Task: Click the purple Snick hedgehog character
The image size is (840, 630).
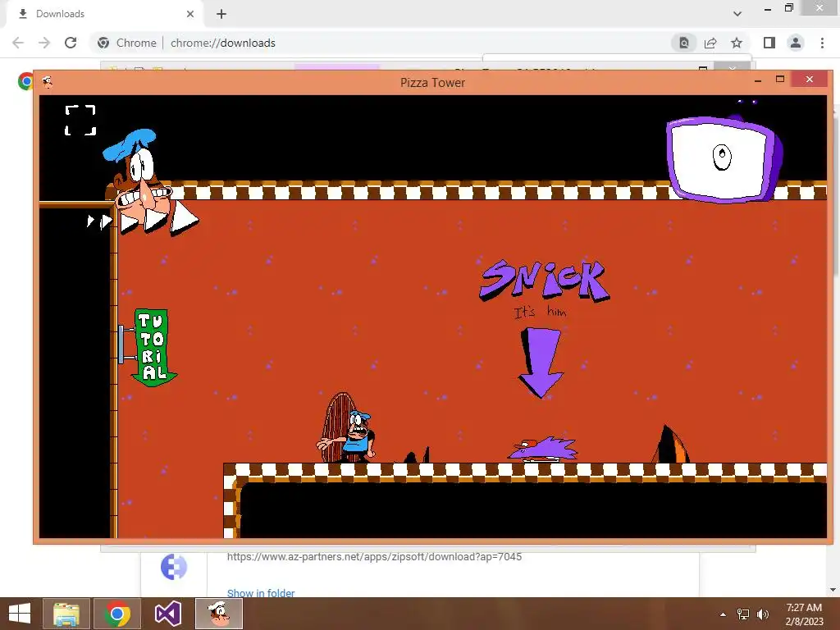Action: pos(543,449)
